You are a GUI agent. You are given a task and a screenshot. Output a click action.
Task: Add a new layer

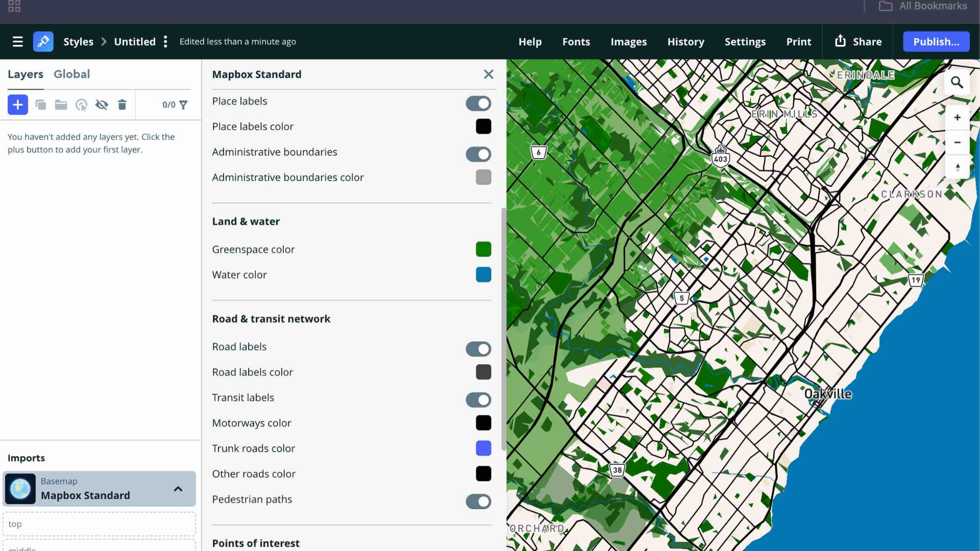17,105
